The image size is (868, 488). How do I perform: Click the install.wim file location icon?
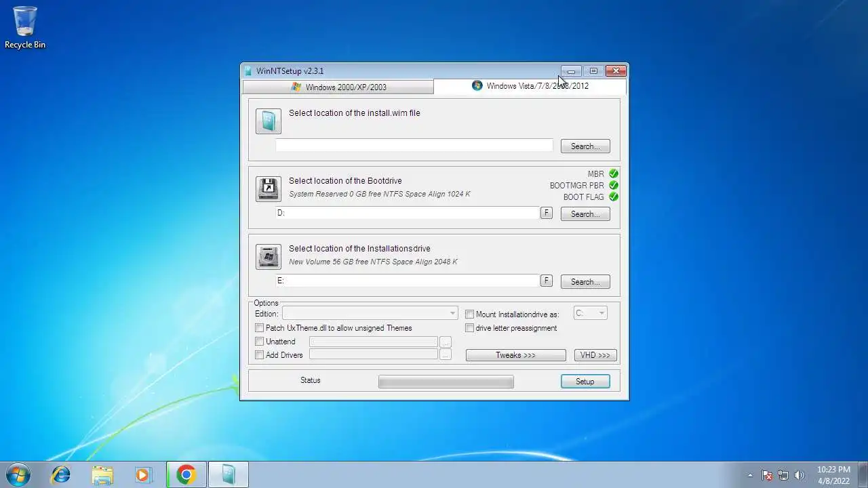pos(269,121)
